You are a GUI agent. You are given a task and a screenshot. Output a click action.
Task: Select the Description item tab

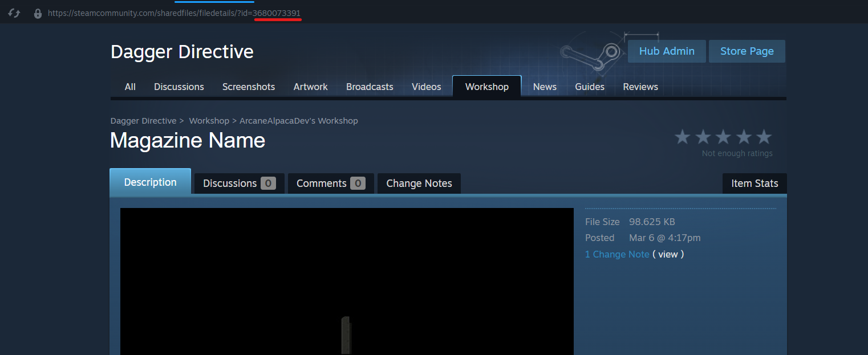151,182
